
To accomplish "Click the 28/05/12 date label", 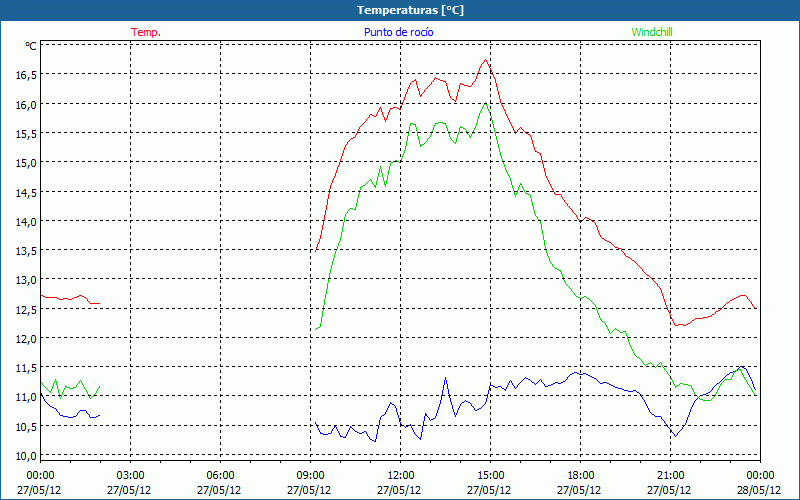I will tap(758, 490).
